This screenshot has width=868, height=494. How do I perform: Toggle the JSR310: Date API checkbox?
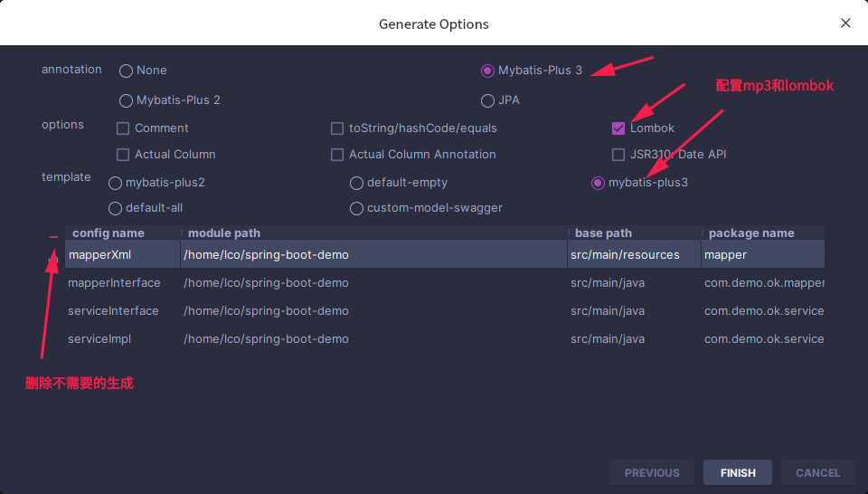coord(618,155)
